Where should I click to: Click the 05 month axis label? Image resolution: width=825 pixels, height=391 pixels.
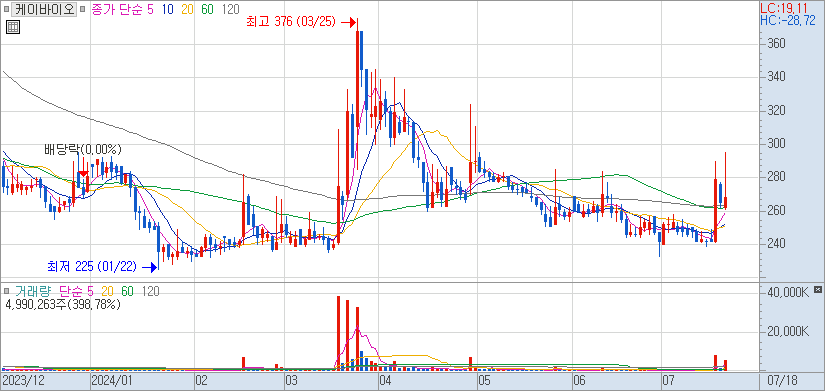point(484,380)
